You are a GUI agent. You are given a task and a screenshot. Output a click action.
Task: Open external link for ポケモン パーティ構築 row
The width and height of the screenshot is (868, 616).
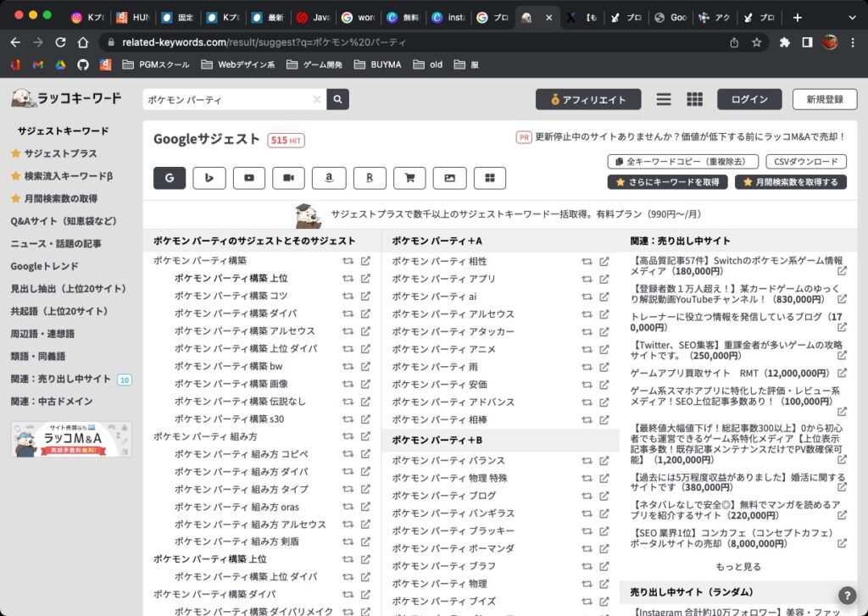pyautogui.click(x=365, y=261)
